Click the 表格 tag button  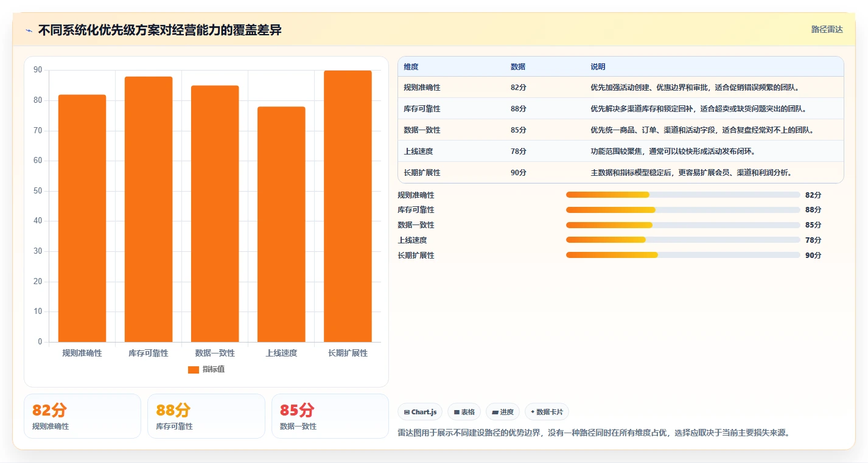pos(464,412)
